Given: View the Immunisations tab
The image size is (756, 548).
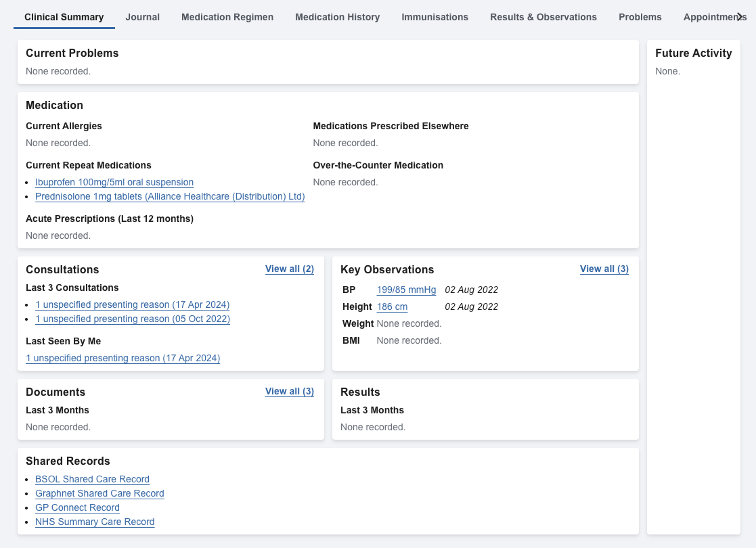Looking at the screenshot, I should click(435, 17).
